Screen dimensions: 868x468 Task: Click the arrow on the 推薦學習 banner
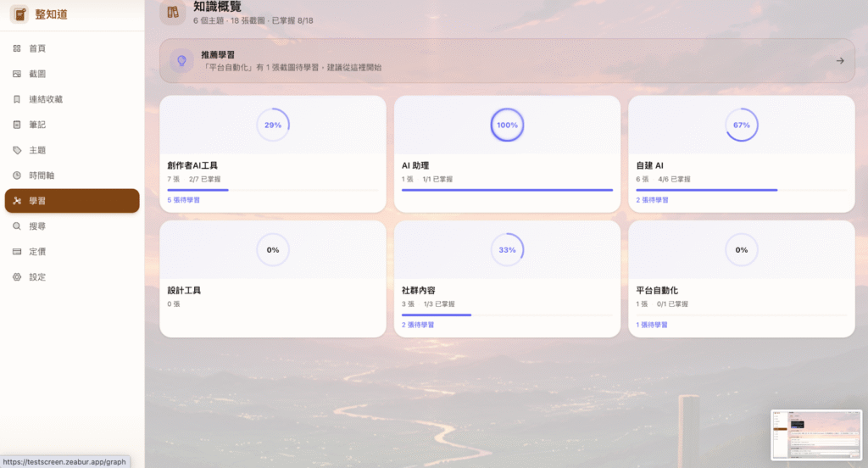(x=840, y=61)
